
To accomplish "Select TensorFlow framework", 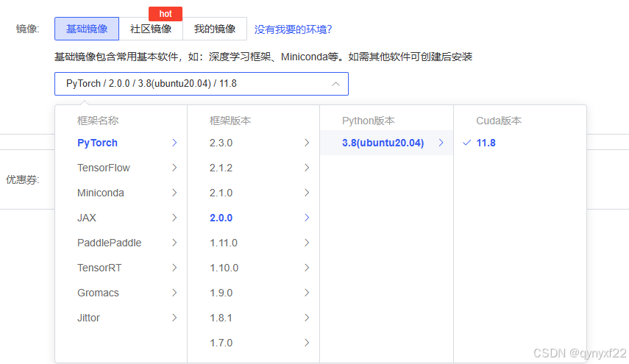I will [121, 168].
